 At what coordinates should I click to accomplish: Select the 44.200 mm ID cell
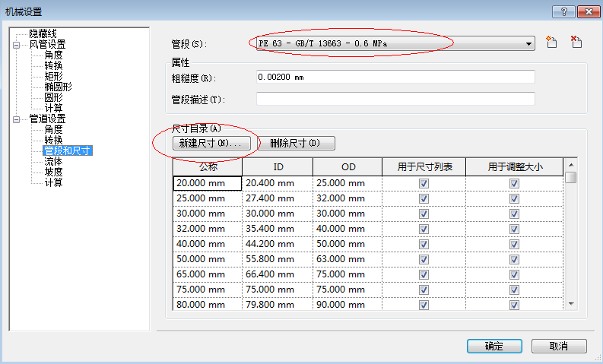[x=278, y=244]
